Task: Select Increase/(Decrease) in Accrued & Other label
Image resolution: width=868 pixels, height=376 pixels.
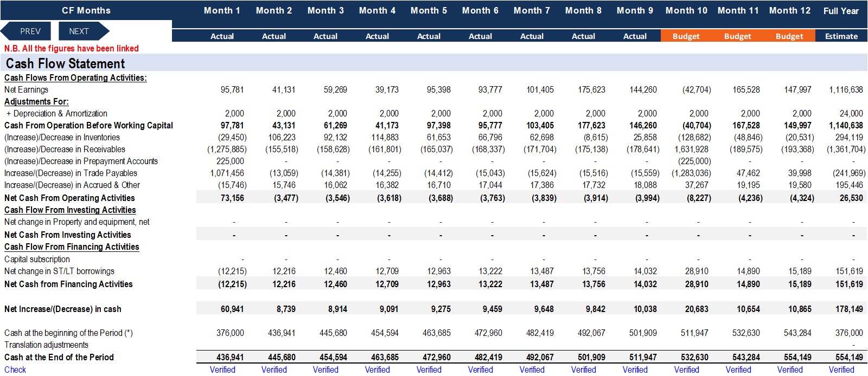Action: (x=72, y=185)
